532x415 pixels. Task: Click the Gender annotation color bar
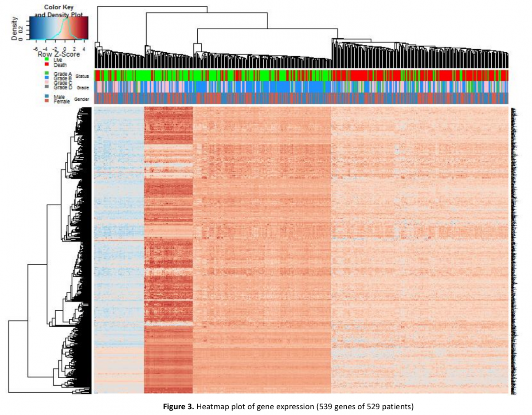[x=301, y=98]
